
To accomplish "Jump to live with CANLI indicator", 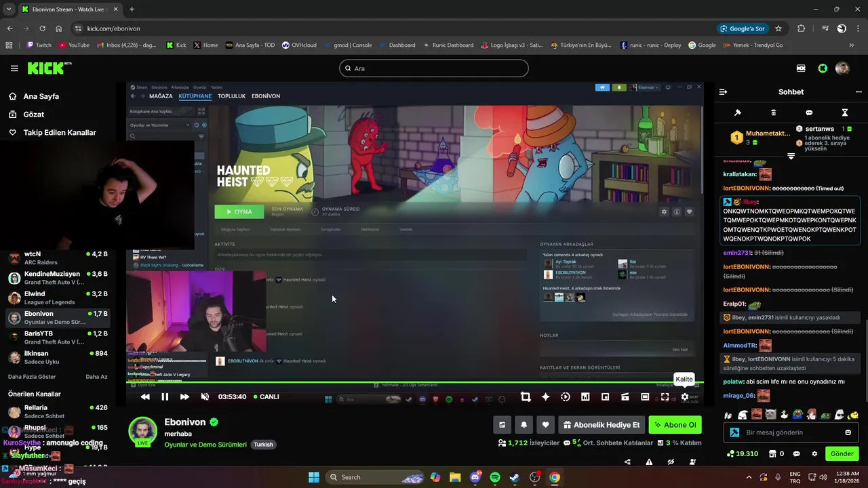I will coord(266,397).
